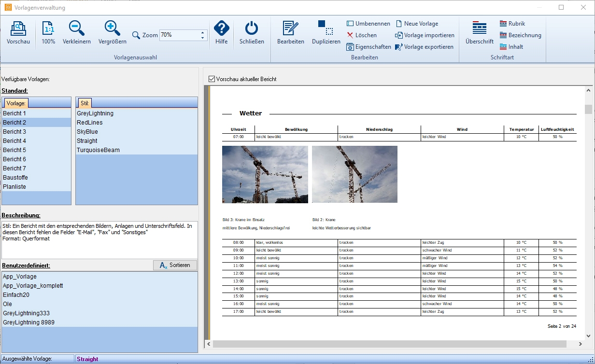Click Vorlage importieren in toolbar

(425, 35)
